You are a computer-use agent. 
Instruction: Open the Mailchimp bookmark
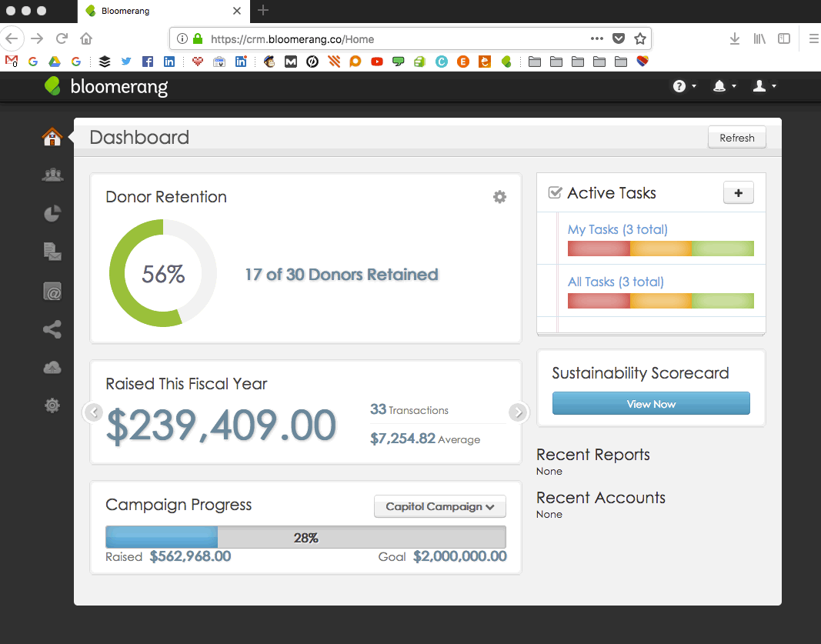tap(269, 62)
